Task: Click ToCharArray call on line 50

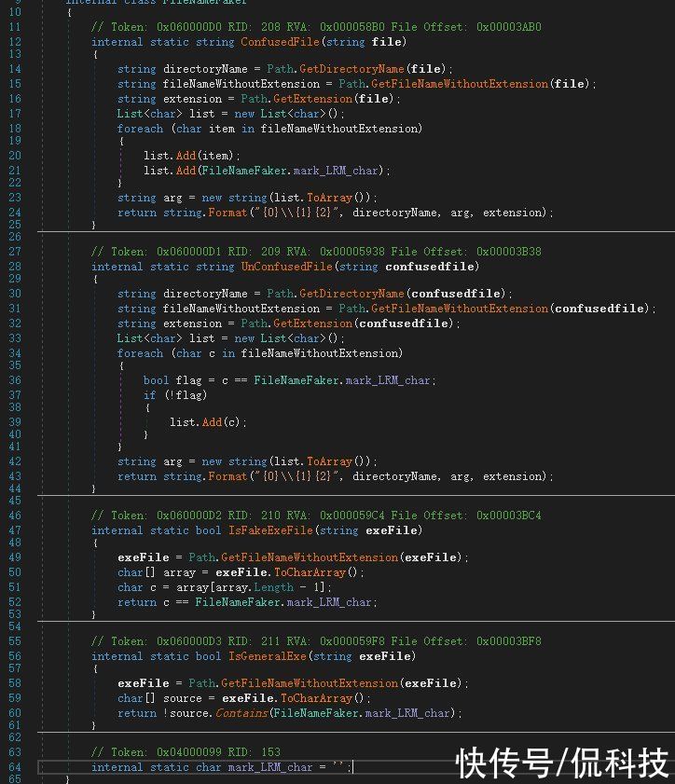Action: click(x=310, y=572)
